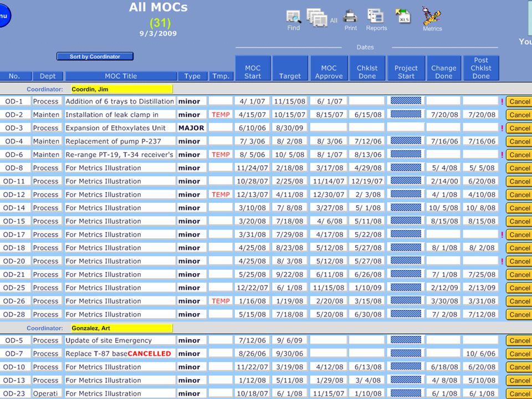Click the pink alert mark on row OD-20

click(x=502, y=261)
